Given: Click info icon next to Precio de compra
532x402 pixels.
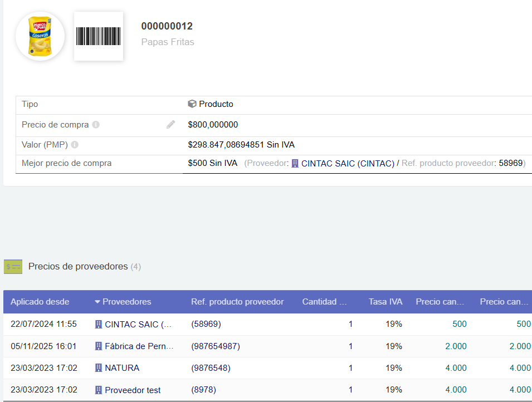Looking at the screenshot, I should pyautogui.click(x=96, y=125).
